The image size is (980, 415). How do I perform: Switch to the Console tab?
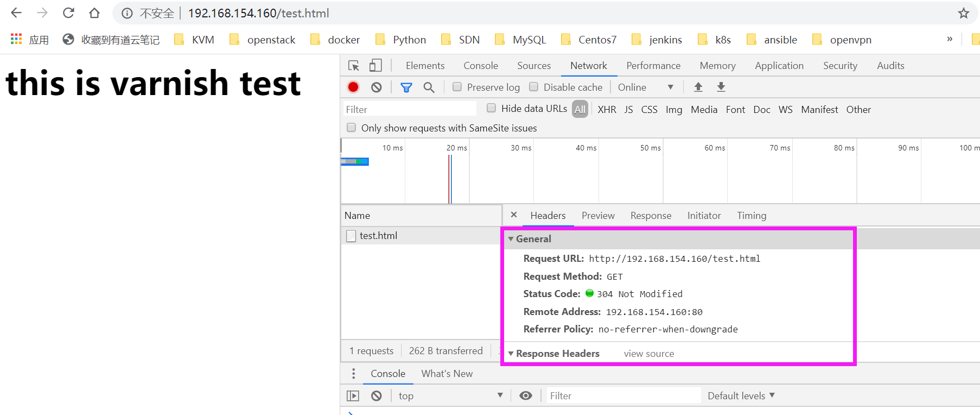pos(481,66)
